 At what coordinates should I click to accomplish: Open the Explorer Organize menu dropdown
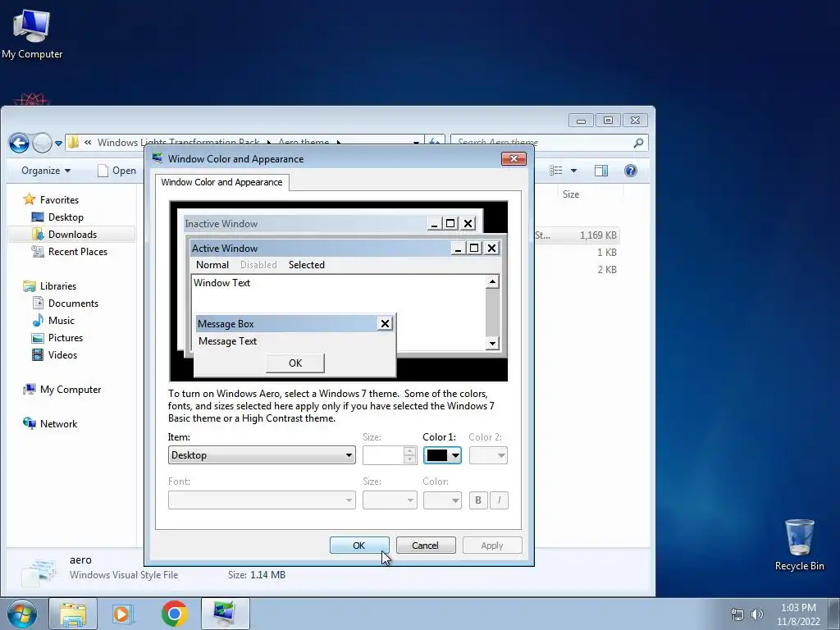click(46, 171)
